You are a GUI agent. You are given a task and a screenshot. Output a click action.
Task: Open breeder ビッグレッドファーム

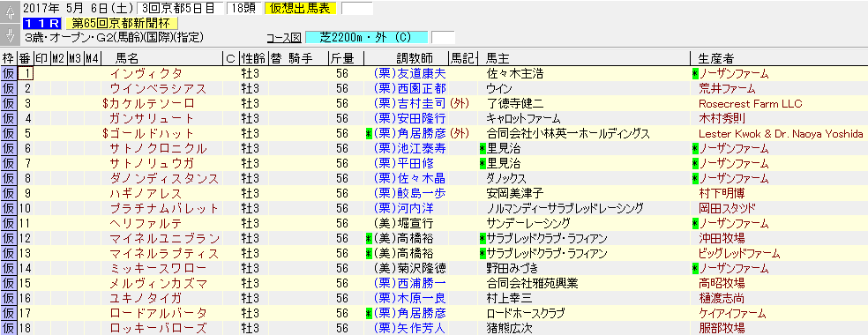pos(739,253)
